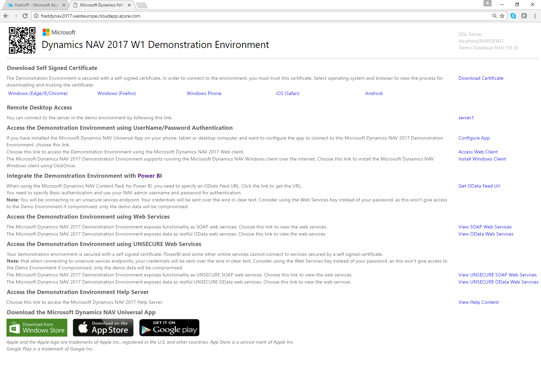Open the Download from Windows Store badge
This screenshot has width=541, height=392.
37,327
